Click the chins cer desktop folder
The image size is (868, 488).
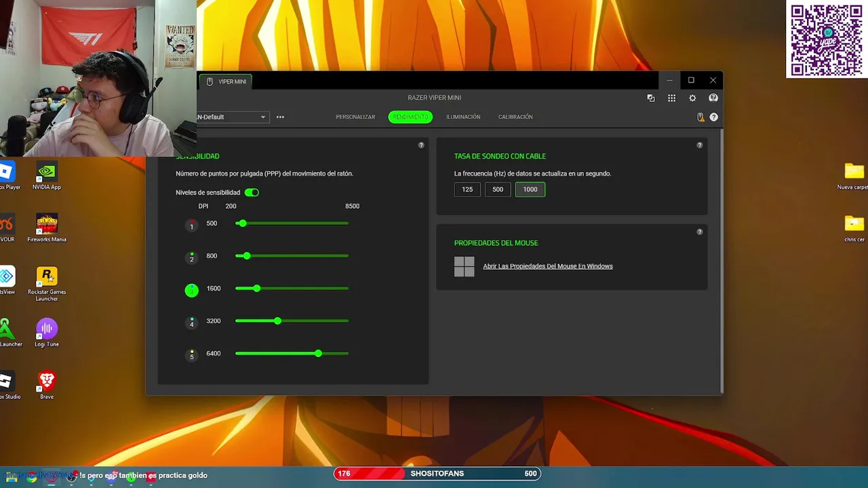pyautogui.click(x=854, y=229)
